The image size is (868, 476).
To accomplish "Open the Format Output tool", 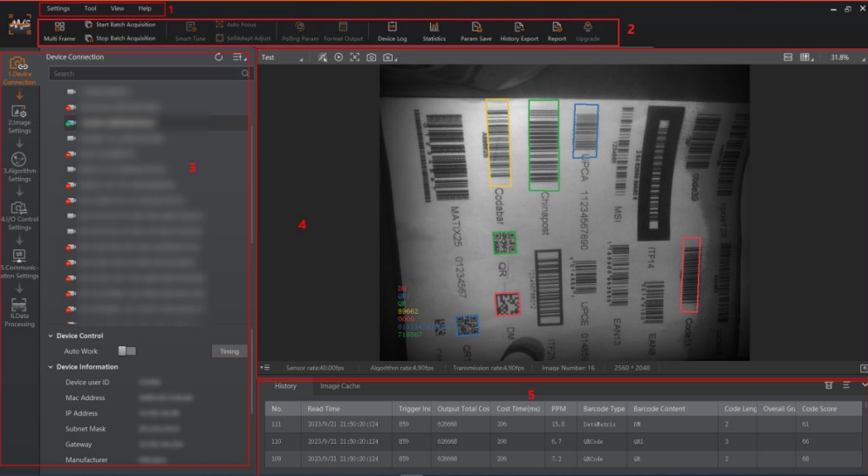I will (343, 31).
